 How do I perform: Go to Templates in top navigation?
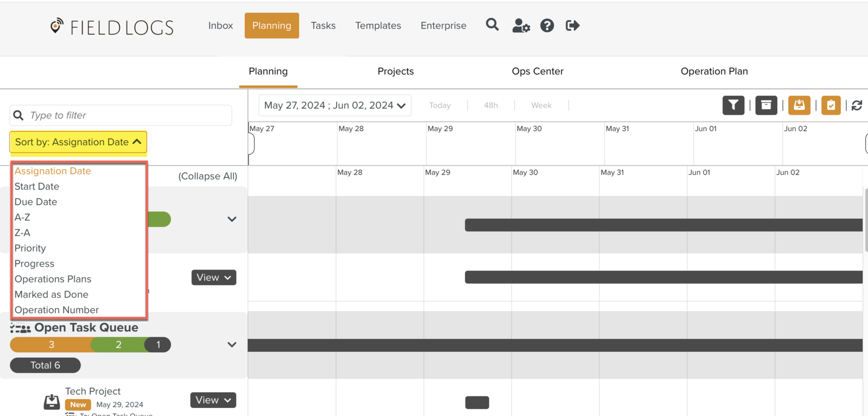tap(378, 26)
